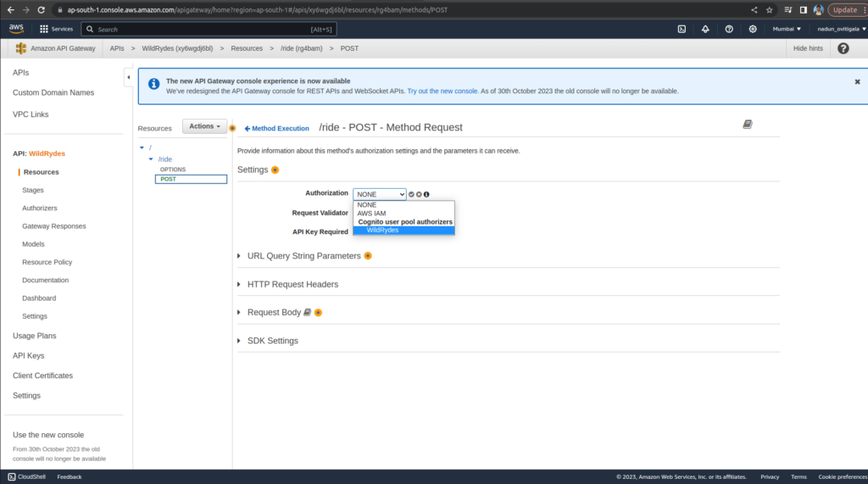868x484 pixels.
Task: Click the Request Body book icon
Action: point(307,312)
